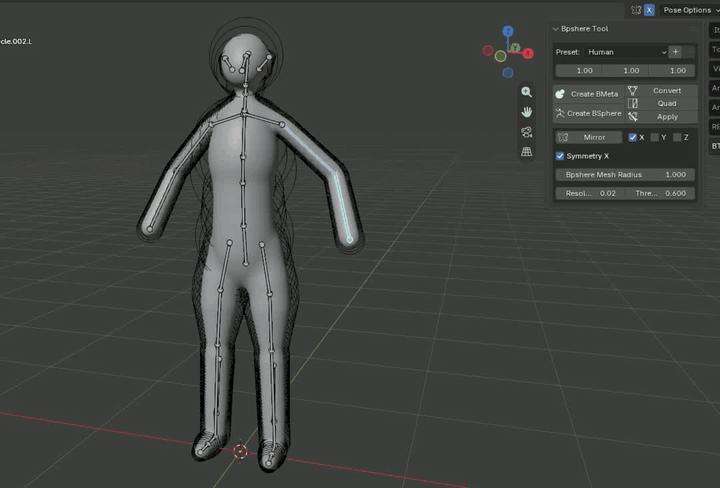This screenshot has width=720, height=488.
Task: Click the blob icon beside Create BMeta
Action: [x=560, y=94]
